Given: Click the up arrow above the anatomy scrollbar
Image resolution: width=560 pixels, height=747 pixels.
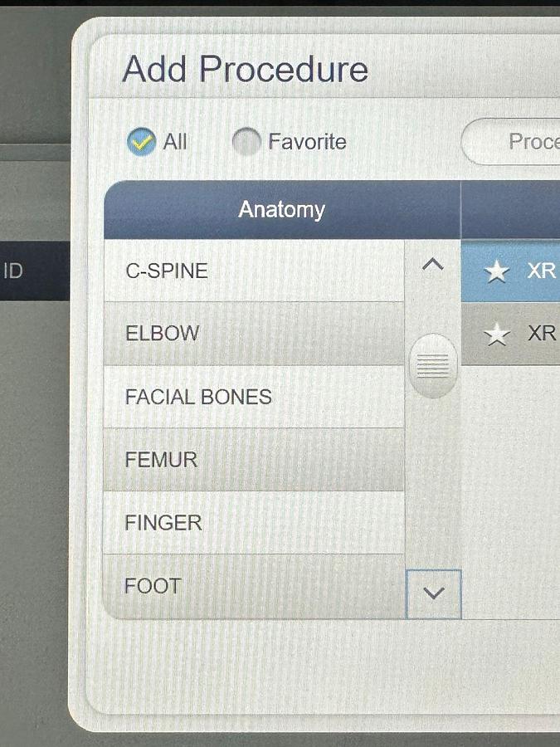Looking at the screenshot, I should pos(432,264).
